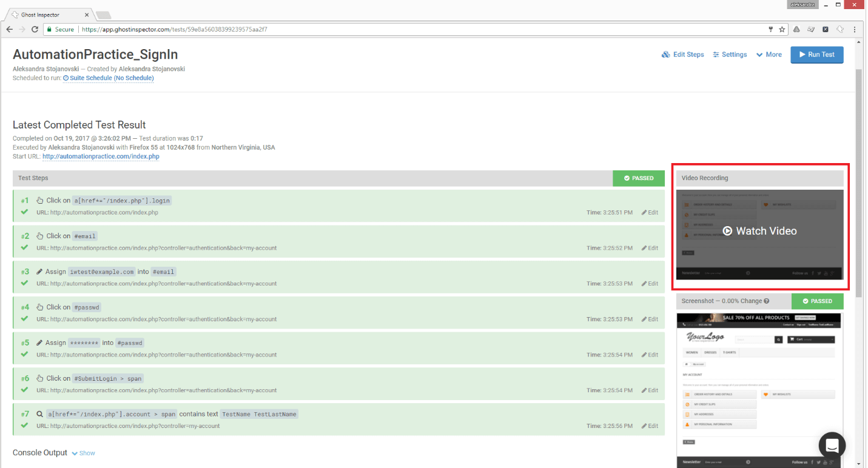Expand the More dropdown

click(x=769, y=55)
